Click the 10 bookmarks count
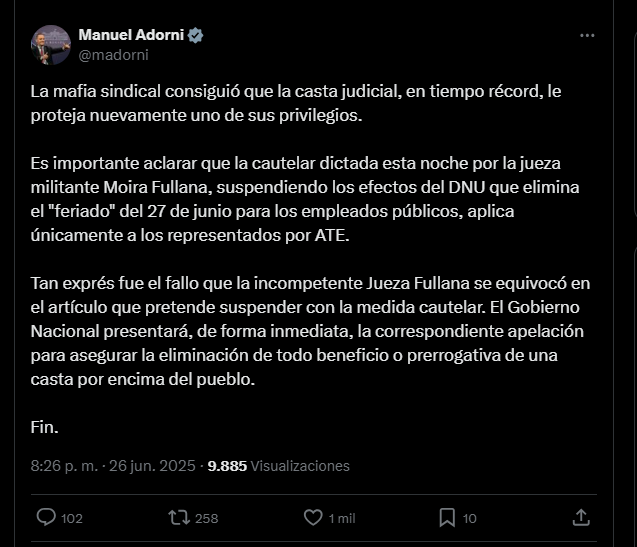Image resolution: width=637 pixels, height=547 pixels. pyautogui.click(x=470, y=518)
